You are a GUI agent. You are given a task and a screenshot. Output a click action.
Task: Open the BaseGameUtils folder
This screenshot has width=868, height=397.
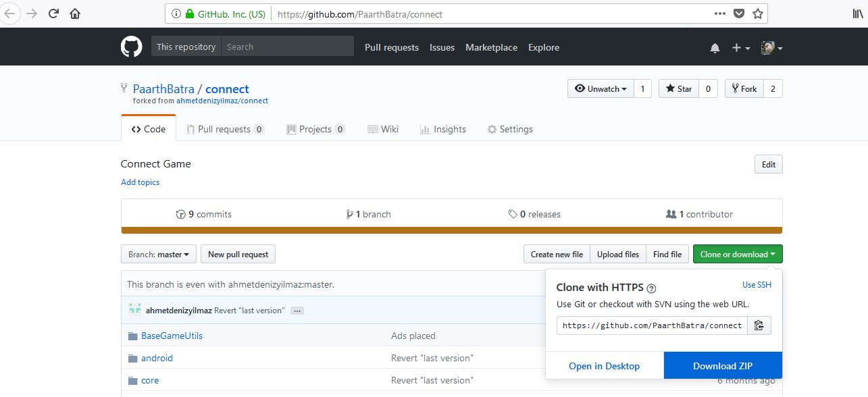pyautogui.click(x=172, y=336)
